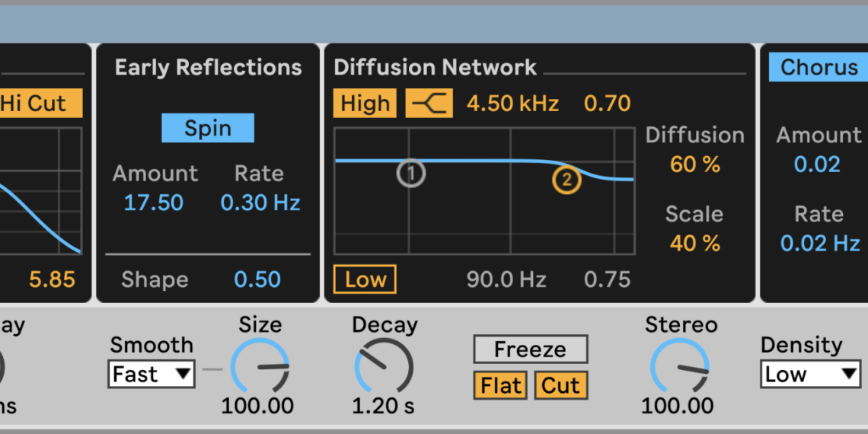Click the Decay time knob

tap(384, 366)
